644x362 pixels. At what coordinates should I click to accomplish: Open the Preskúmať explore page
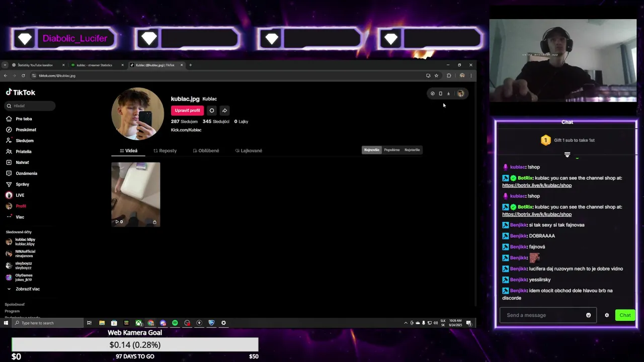coord(21,130)
